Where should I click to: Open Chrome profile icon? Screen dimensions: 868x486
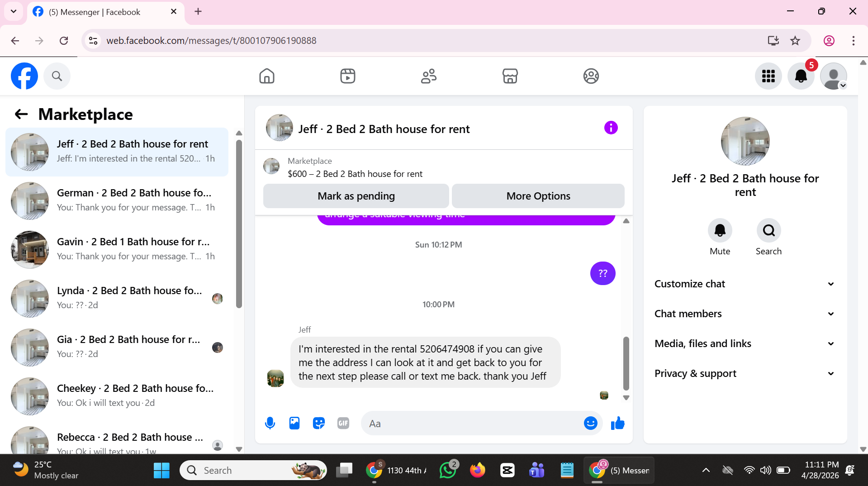pyautogui.click(x=829, y=41)
